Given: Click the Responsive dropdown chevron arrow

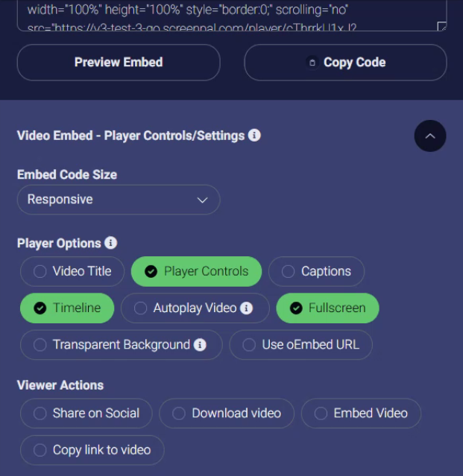Looking at the screenshot, I should point(202,200).
